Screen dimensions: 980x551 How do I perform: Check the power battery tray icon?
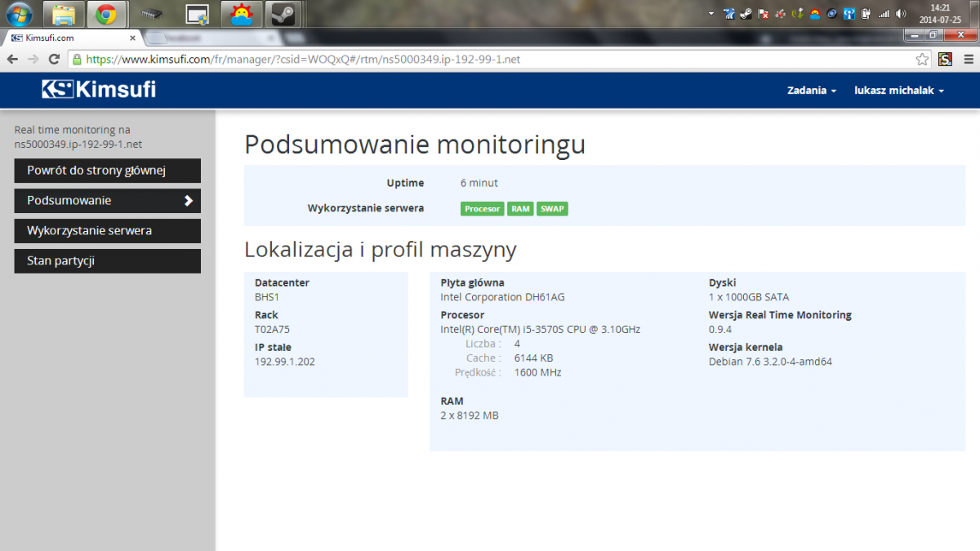[866, 14]
